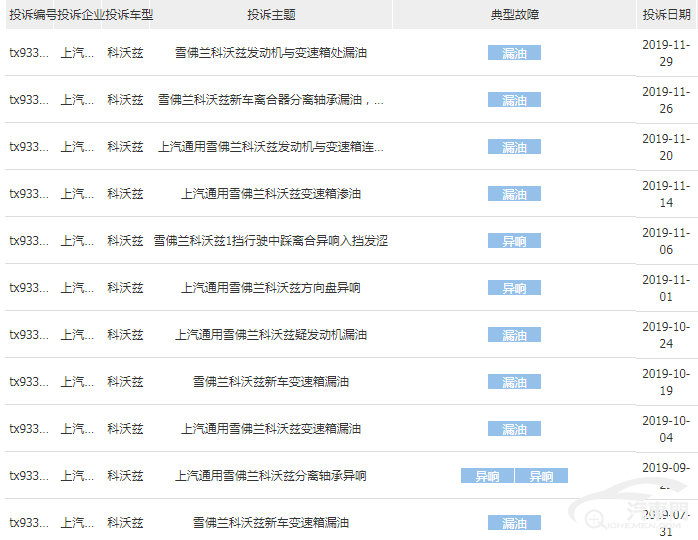Click the 典型故障 column header
698x540 pixels.
click(x=515, y=15)
